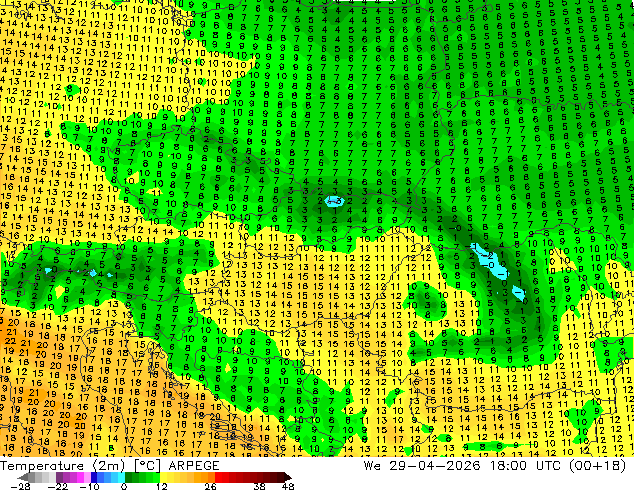Viewport: 634px width, 490px height.
Task: Click the cyan sub-zero patch labeled -3
Action: click(335, 201)
